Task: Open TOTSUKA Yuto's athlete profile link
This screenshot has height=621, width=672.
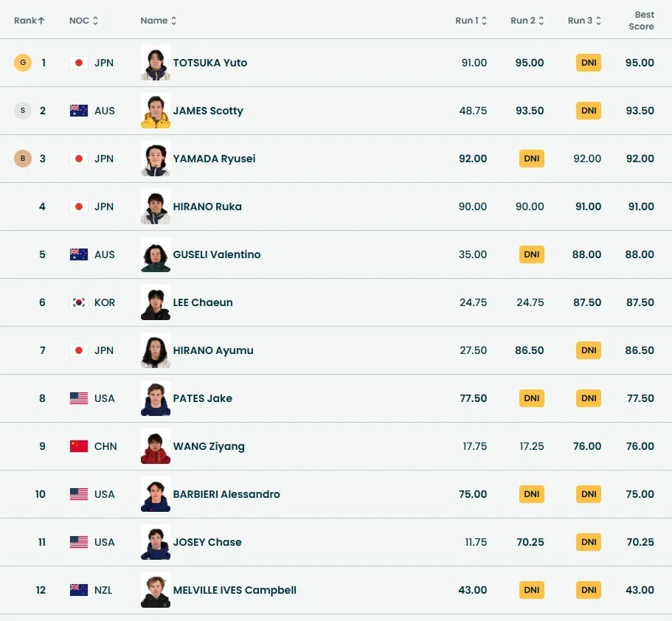Action: pyautogui.click(x=210, y=63)
